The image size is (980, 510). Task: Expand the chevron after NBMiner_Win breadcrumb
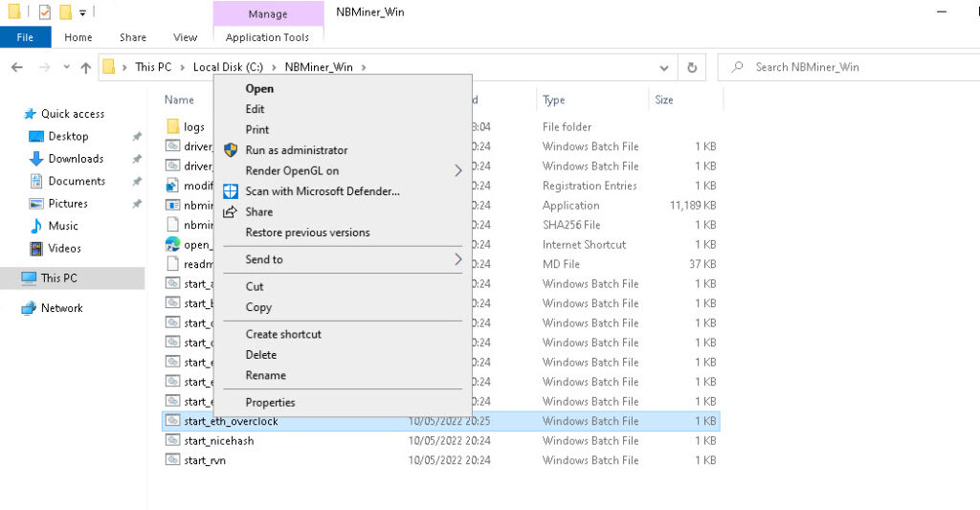point(364,68)
